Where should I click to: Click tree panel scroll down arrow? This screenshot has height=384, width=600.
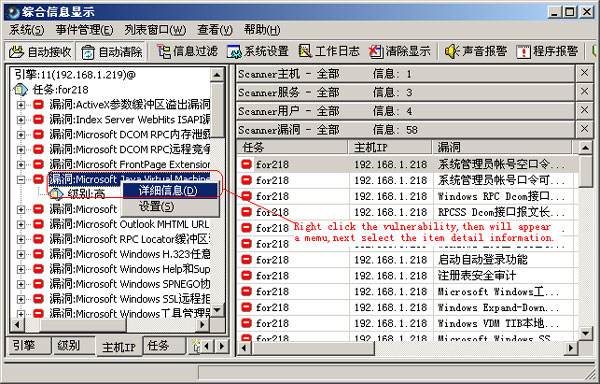tap(217, 310)
